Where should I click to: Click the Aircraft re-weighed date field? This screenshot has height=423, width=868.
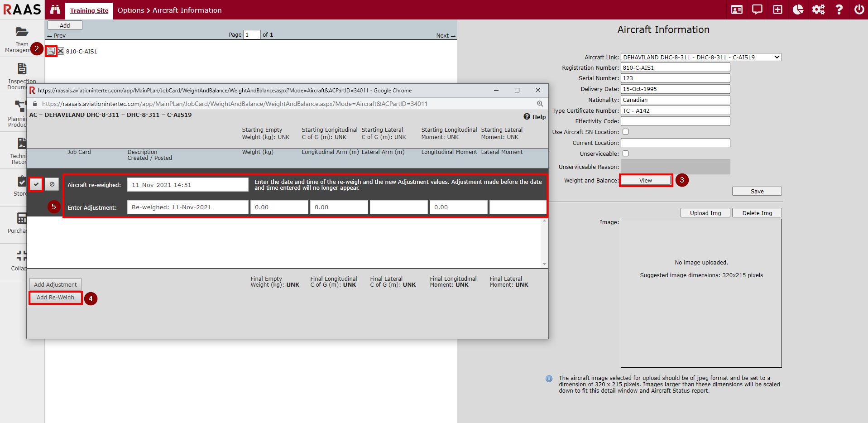coord(187,185)
